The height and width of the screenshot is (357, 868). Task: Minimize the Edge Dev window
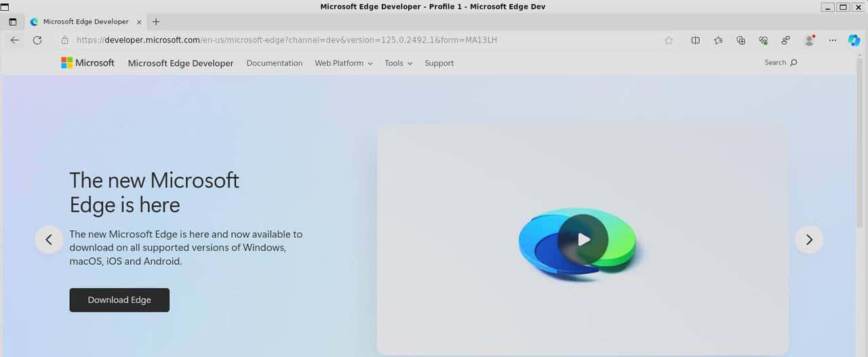[828, 7]
